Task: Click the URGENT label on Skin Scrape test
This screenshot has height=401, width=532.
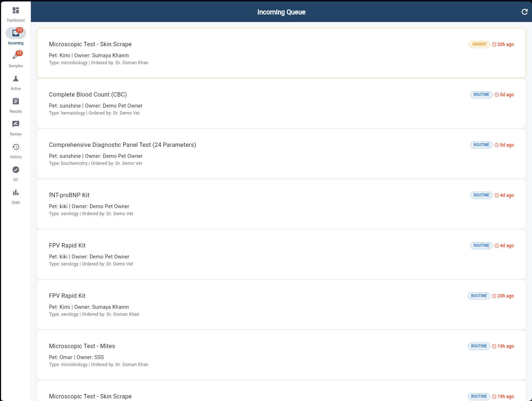Action: point(479,44)
